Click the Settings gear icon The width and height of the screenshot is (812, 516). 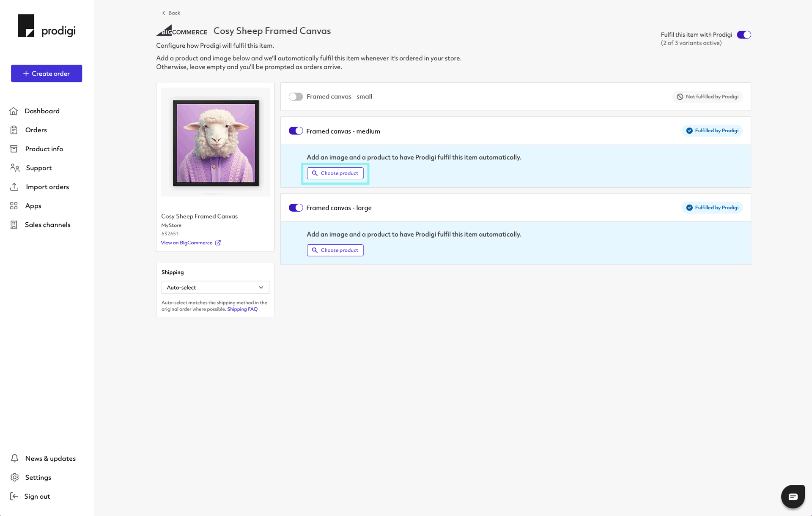click(14, 477)
